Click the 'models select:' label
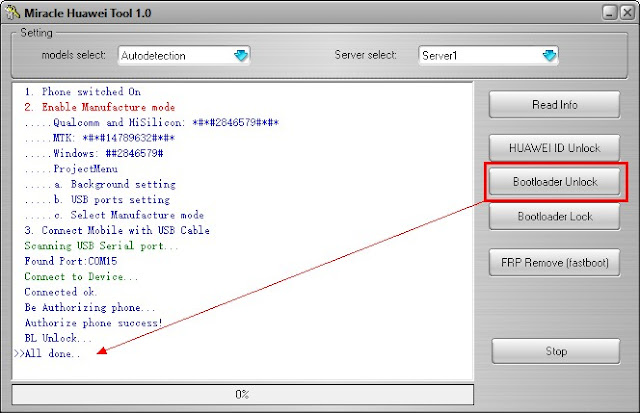This screenshot has width=640, height=413. point(73,55)
